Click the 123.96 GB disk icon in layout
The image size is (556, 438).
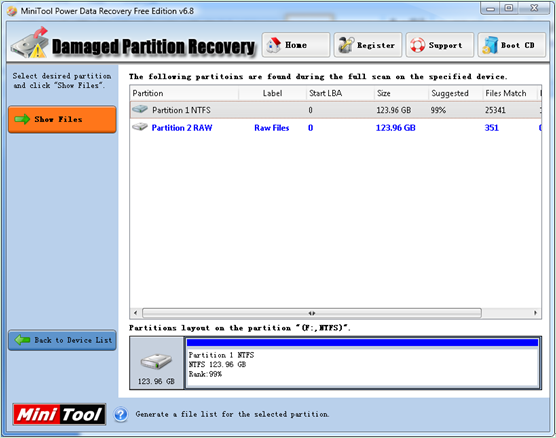156,361
